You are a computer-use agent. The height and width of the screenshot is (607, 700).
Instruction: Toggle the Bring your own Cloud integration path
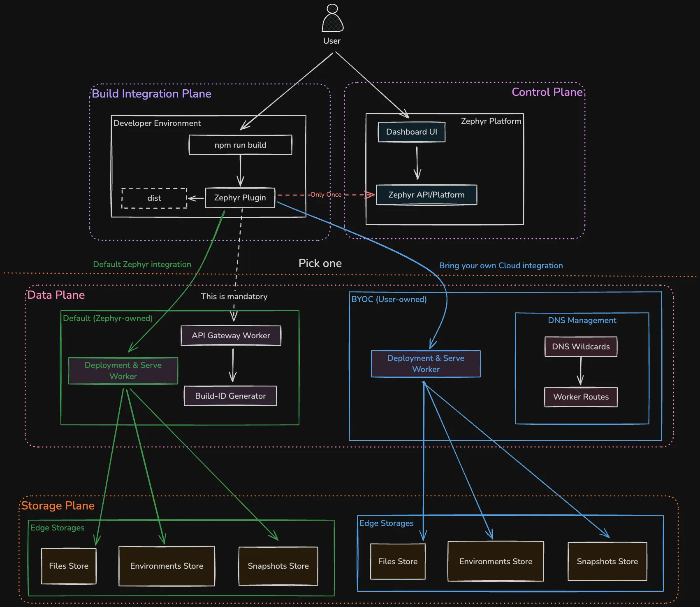501,265
